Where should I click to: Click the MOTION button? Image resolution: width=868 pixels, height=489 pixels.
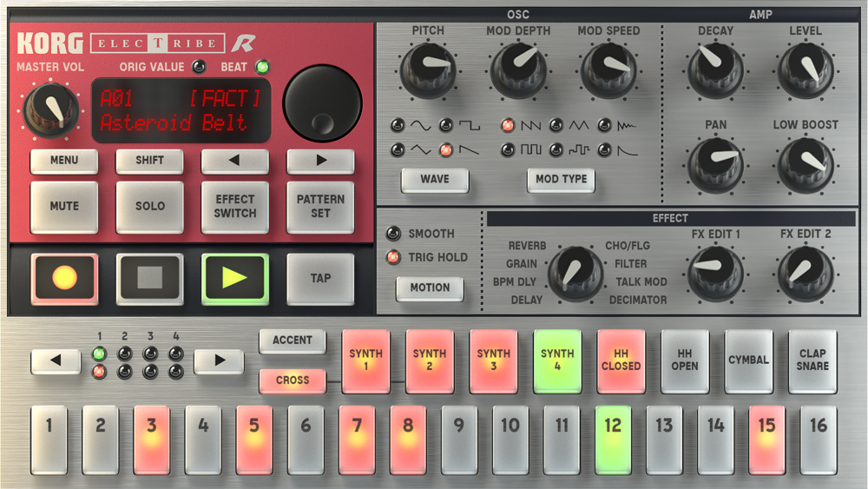(x=430, y=288)
